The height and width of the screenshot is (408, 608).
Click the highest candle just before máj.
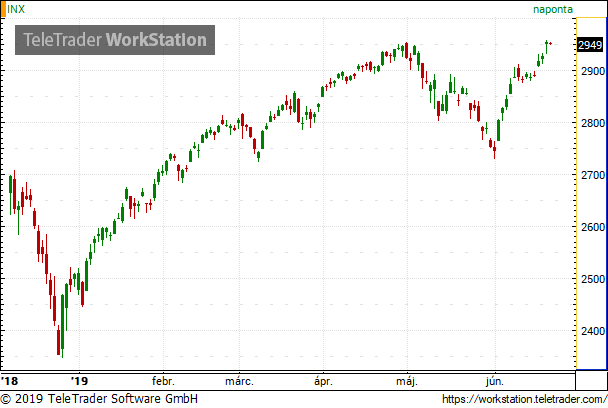406,50
